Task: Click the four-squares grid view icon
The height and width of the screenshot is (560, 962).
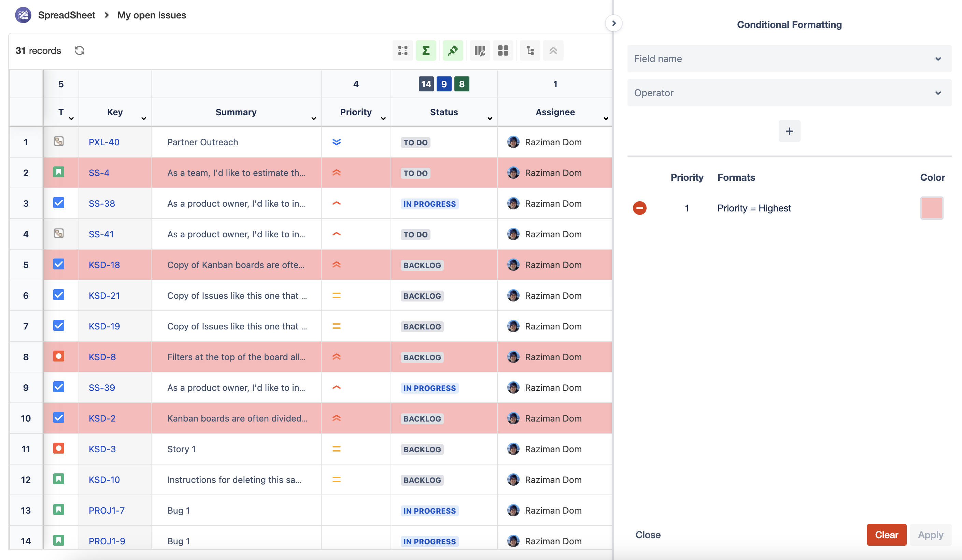Action: [503, 50]
